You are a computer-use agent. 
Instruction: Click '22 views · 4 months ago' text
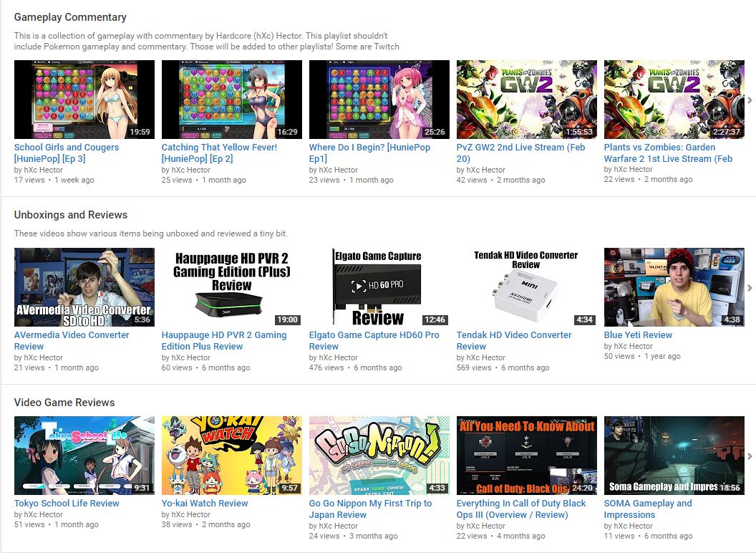pyautogui.click(x=501, y=536)
